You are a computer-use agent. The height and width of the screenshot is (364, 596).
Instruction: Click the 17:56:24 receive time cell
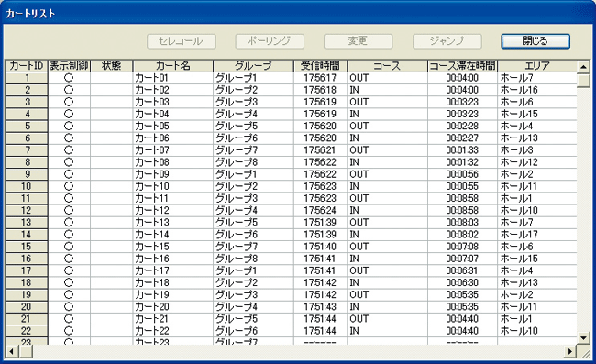click(320, 211)
